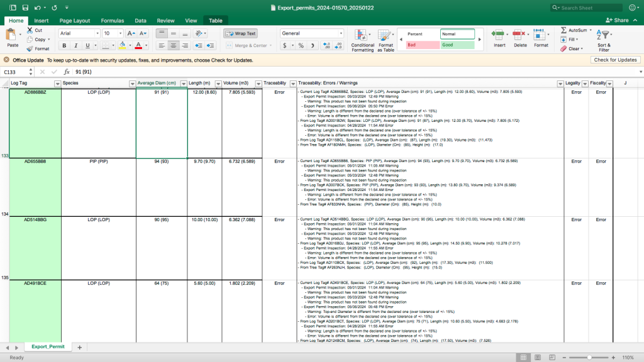
Task: Toggle Bold formatting
Action: click(64, 45)
